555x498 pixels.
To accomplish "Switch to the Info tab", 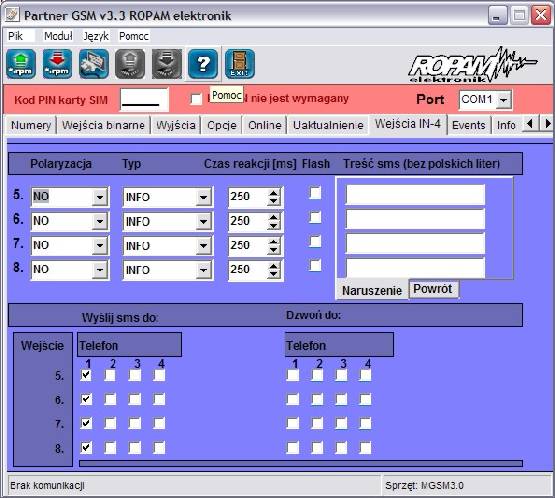I will pos(506,125).
